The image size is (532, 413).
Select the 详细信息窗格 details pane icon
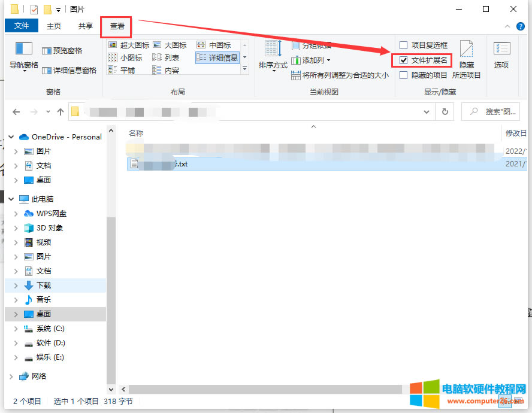pyautogui.click(x=47, y=71)
